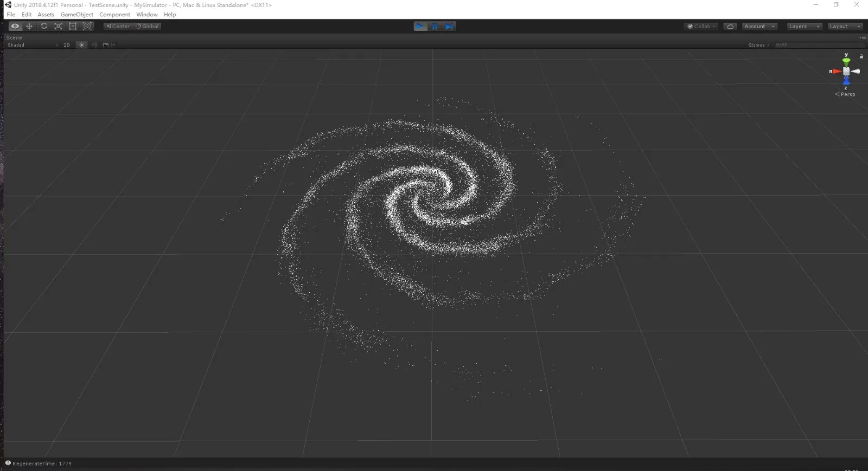Toggle scene effects image icon

pos(106,45)
